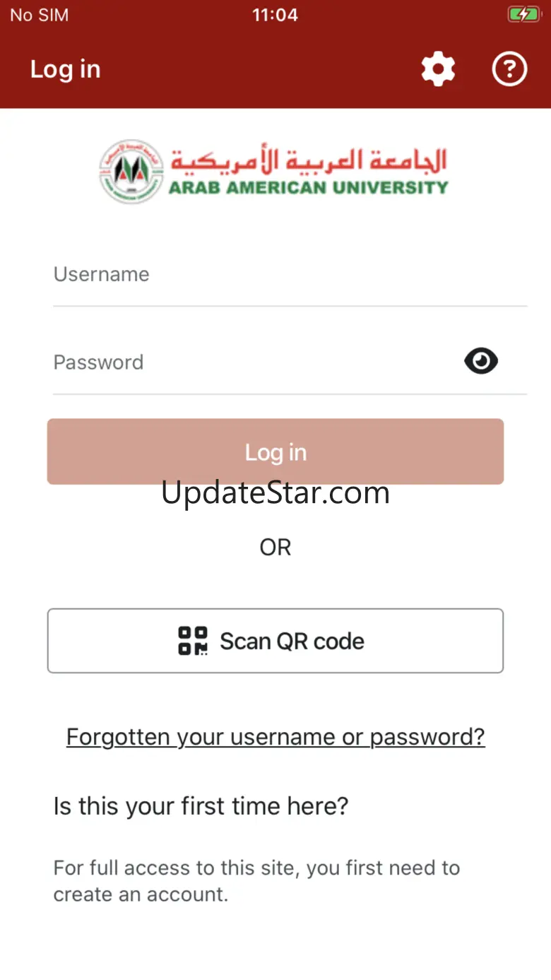Open app settings via gear icon
Screen dimensions: 551x980
pyautogui.click(x=438, y=69)
